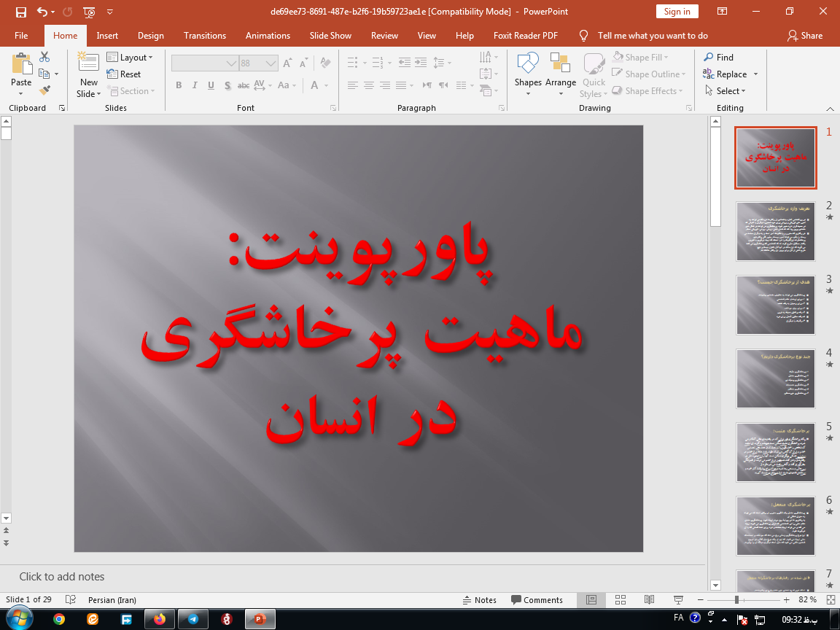The width and height of the screenshot is (840, 630).
Task: Select slide 3 thumbnail in slide panel
Action: (775, 305)
